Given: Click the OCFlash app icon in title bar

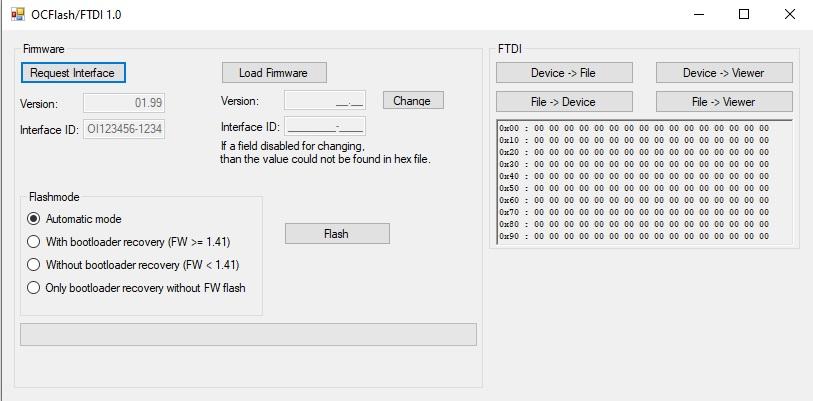Looking at the screenshot, I should pos(17,15).
